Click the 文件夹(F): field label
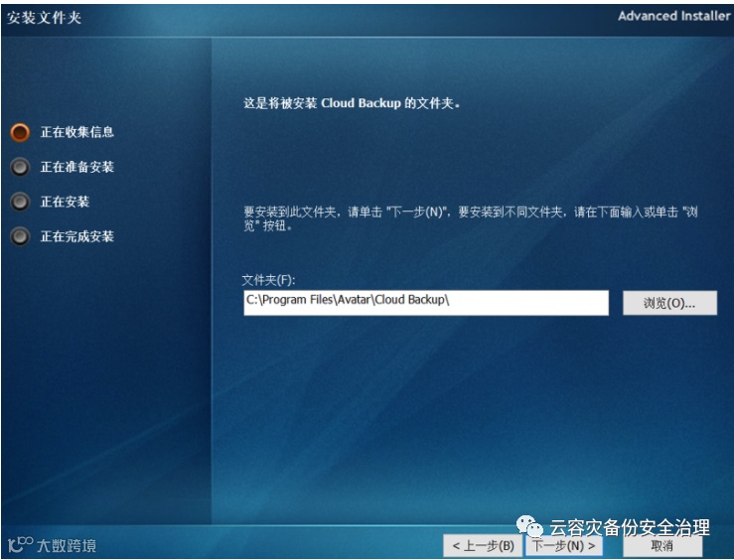The width and height of the screenshot is (734, 560). [269, 280]
